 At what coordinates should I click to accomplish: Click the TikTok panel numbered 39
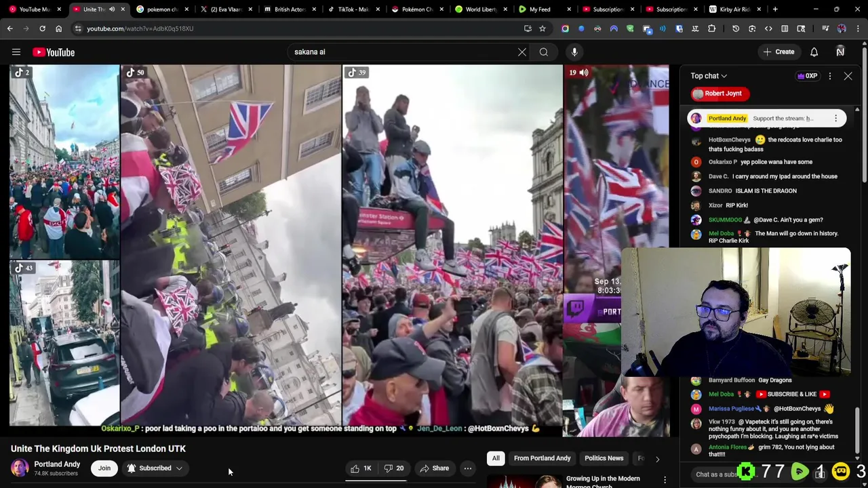pyautogui.click(x=452, y=245)
